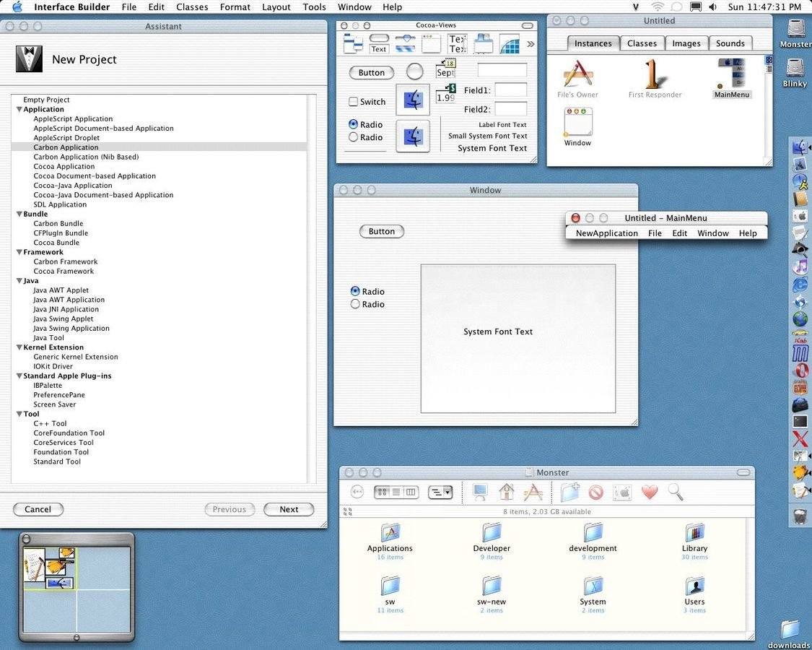This screenshot has width=812, height=650.
Task: Open the Finder Arrange dropdown in toolbar
Action: pyautogui.click(x=440, y=492)
